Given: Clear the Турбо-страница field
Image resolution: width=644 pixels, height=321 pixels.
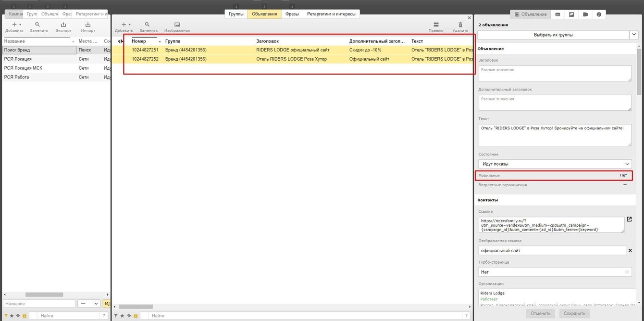Looking at the screenshot, I should [627, 272].
